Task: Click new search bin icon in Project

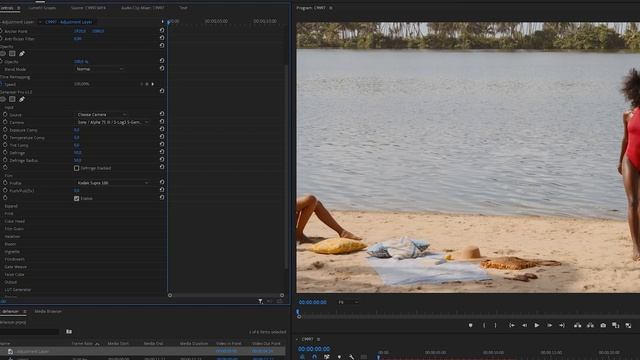Action: (69, 331)
